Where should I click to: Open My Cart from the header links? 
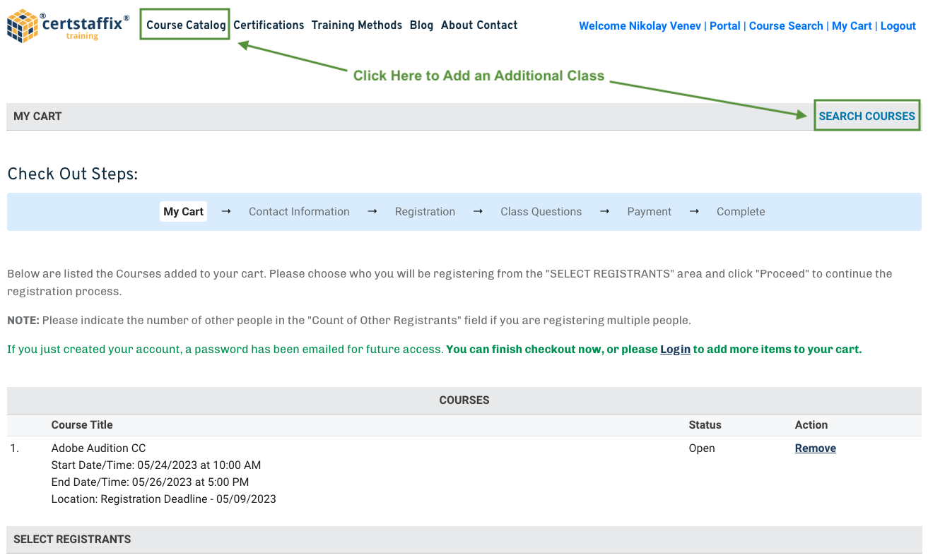pos(852,26)
